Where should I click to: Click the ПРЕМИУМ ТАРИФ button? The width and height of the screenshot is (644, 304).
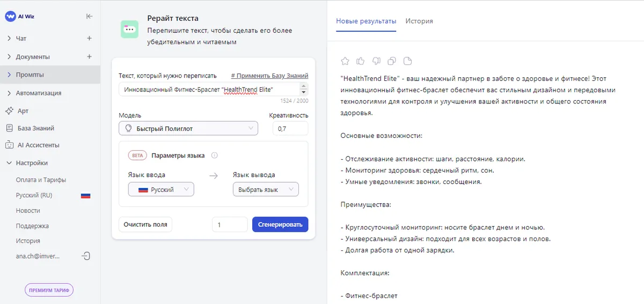pos(49,290)
